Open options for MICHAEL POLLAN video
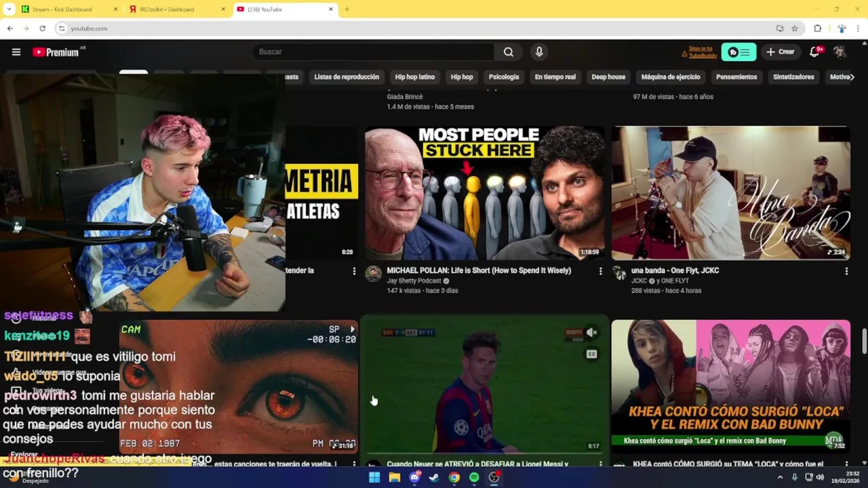Viewport: 868px width, 488px height. tap(600, 271)
